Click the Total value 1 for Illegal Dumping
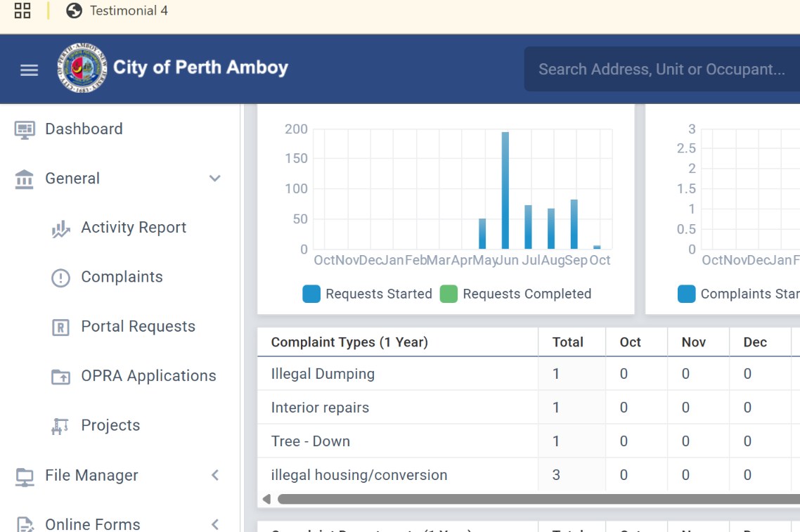Viewport: 800px width, 532px height. (x=556, y=374)
